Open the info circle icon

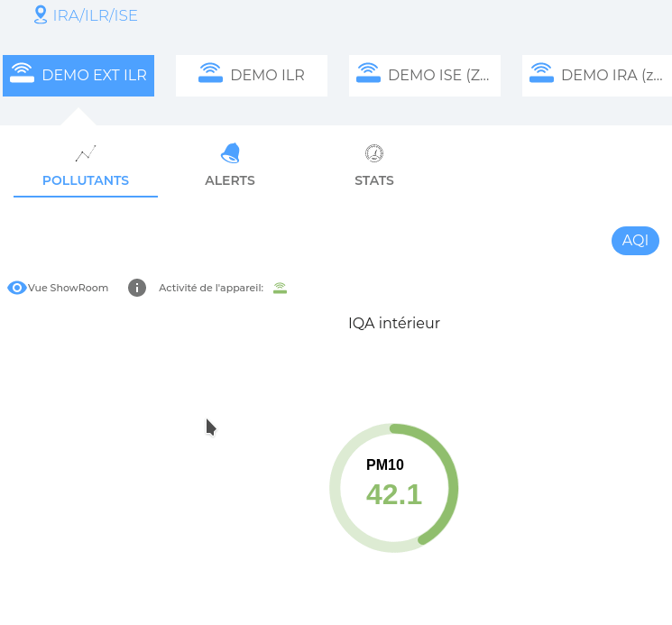(x=137, y=288)
